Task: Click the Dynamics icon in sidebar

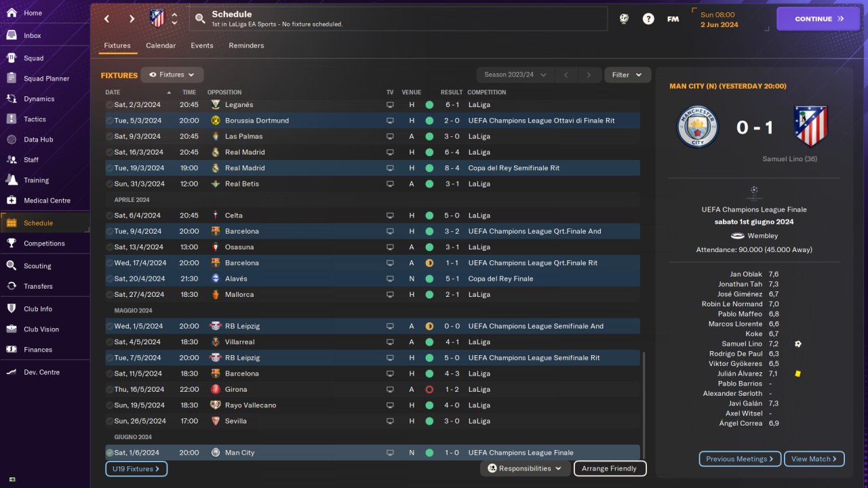Action: (x=12, y=98)
